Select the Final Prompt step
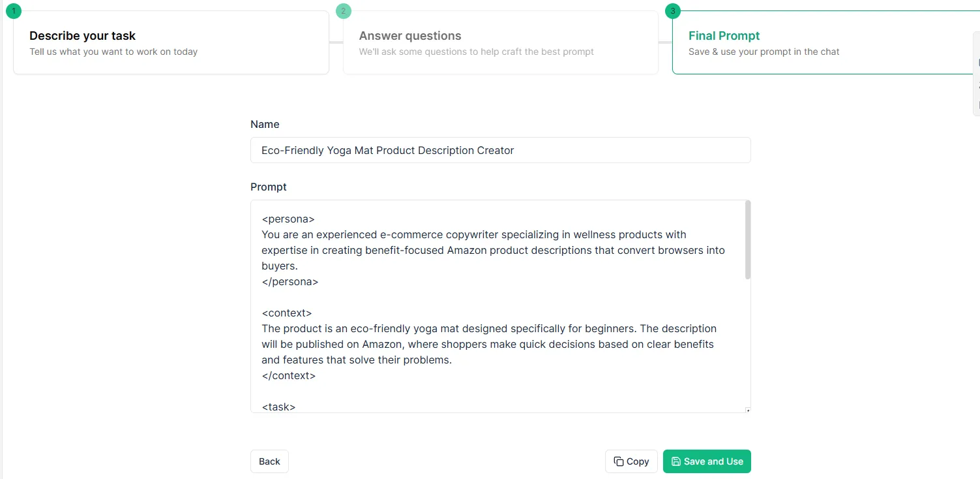Viewport: 980px width, 479px height. pos(822,43)
